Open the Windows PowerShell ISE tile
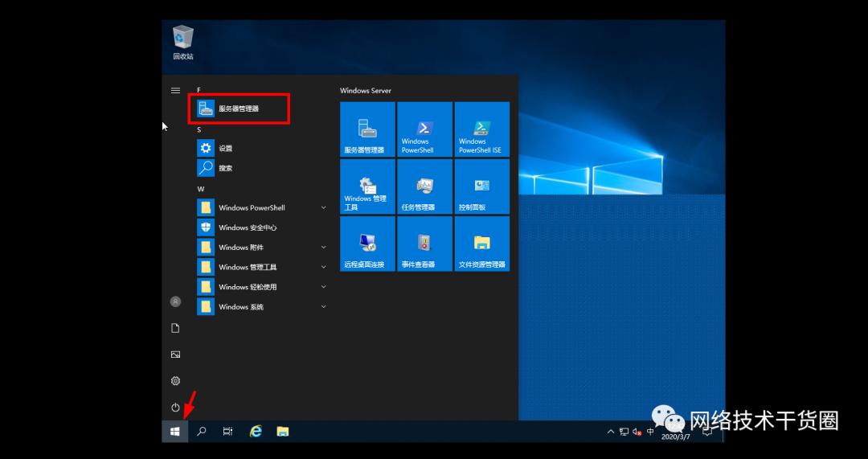The height and width of the screenshot is (459, 868). point(482,129)
